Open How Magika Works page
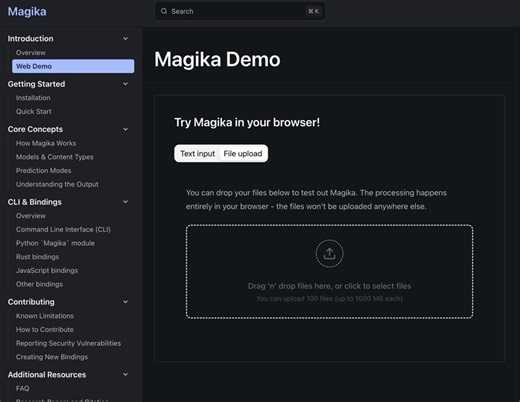 click(x=46, y=143)
